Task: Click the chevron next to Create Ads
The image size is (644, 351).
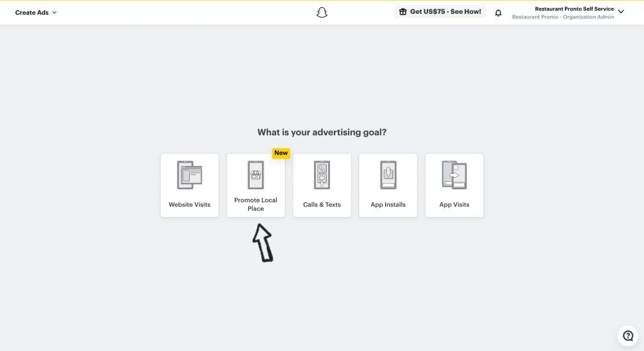Action: click(x=54, y=13)
